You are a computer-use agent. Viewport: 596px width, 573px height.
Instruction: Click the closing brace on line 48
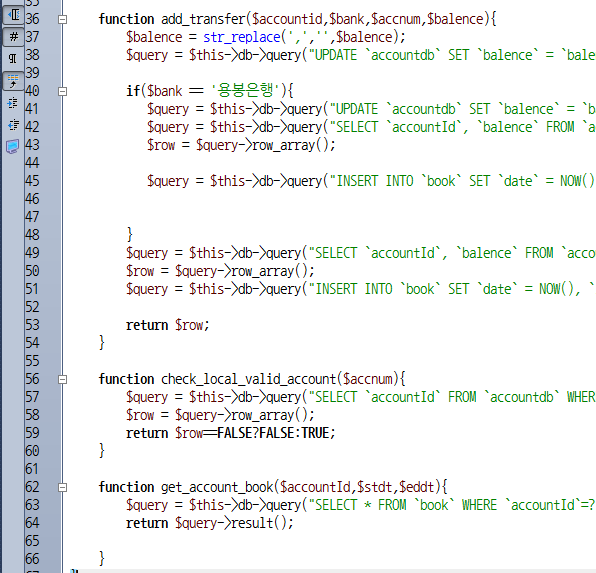coord(130,235)
